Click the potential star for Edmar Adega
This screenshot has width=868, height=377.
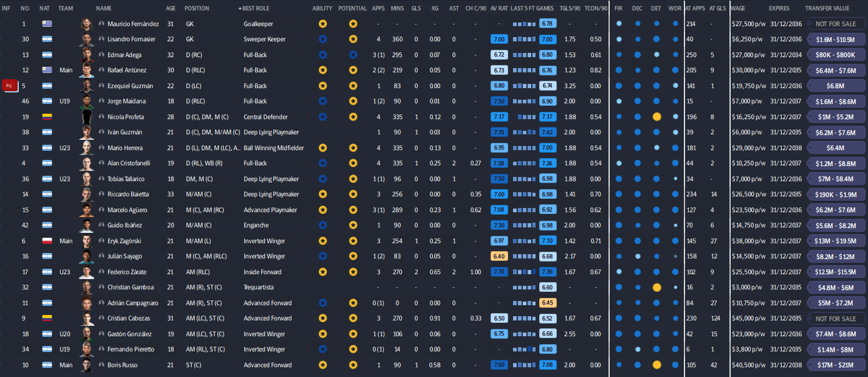click(x=353, y=55)
